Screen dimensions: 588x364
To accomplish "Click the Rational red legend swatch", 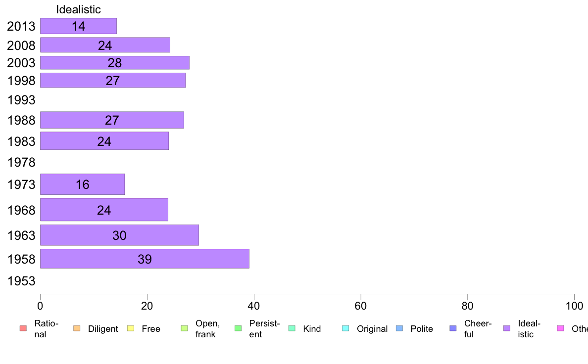I will [23, 328].
